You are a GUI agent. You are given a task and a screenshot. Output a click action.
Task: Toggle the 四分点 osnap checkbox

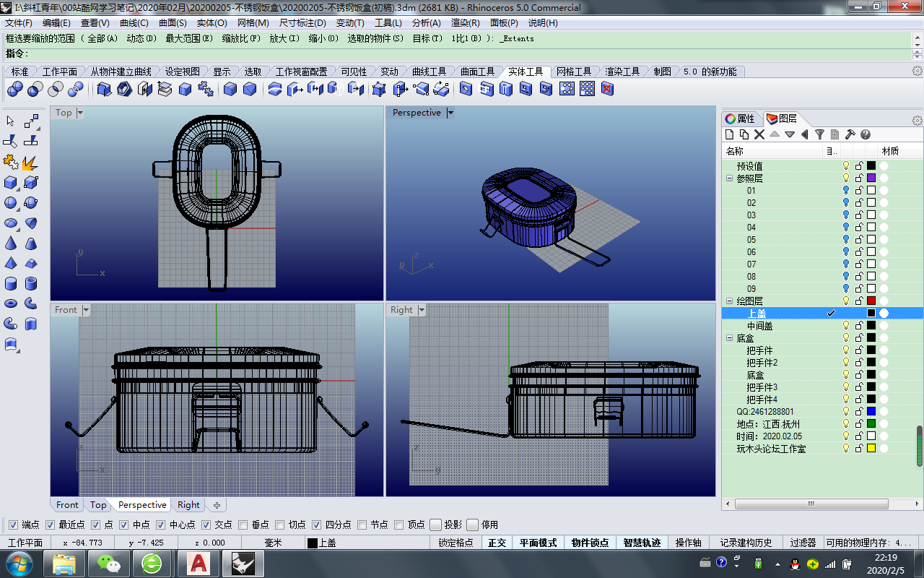[317, 525]
